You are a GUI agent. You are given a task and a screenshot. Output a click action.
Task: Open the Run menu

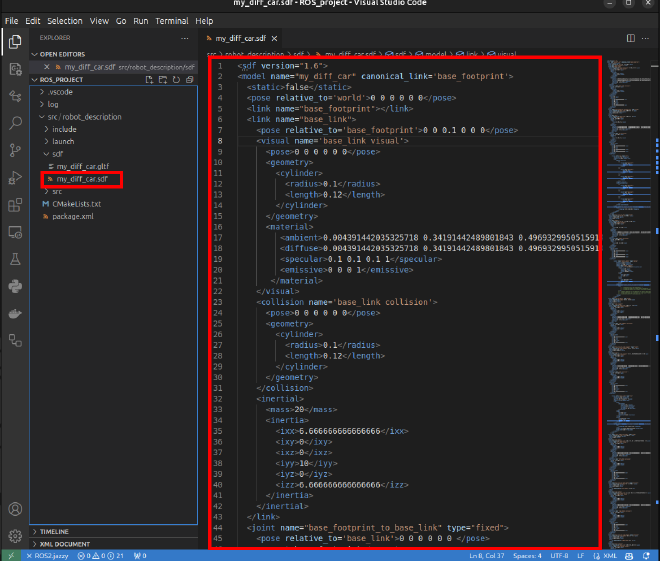[141, 21]
